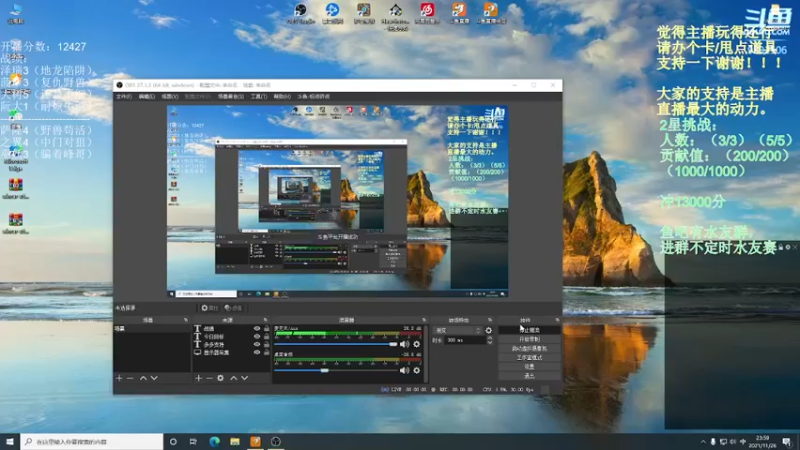Hide the 战绩 text source
800x450 pixels.
[257, 329]
